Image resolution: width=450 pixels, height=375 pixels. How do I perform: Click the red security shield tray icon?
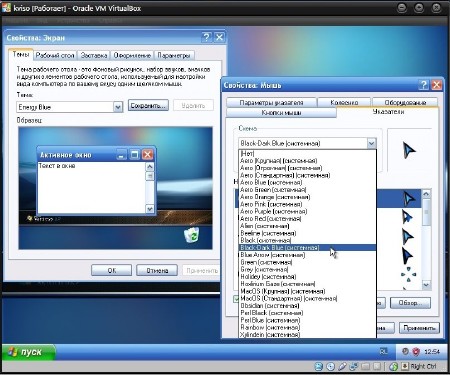(416, 351)
